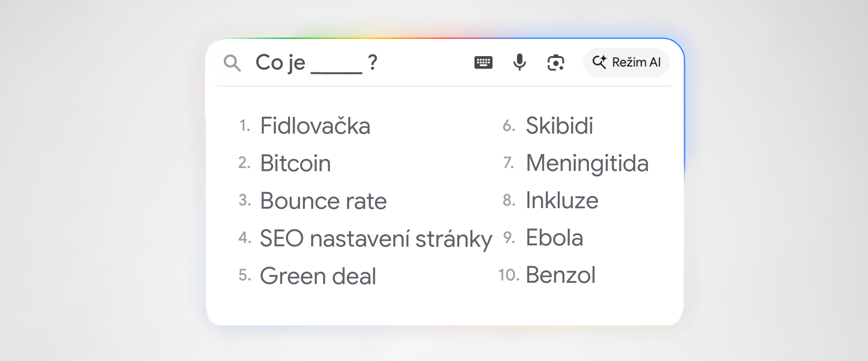The height and width of the screenshot is (361, 868).
Task: Open the on-screen keyboard input tool
Action: click(483, 62)
